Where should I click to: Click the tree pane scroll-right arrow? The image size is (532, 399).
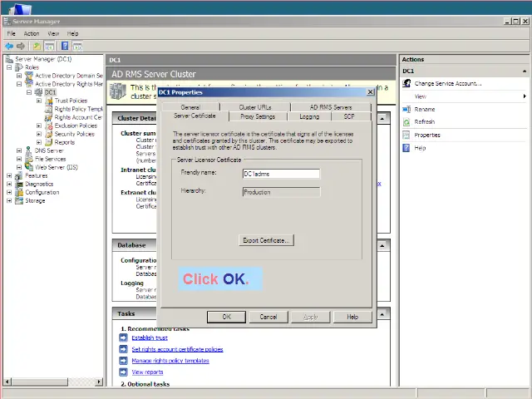click(x=99, y=382)
